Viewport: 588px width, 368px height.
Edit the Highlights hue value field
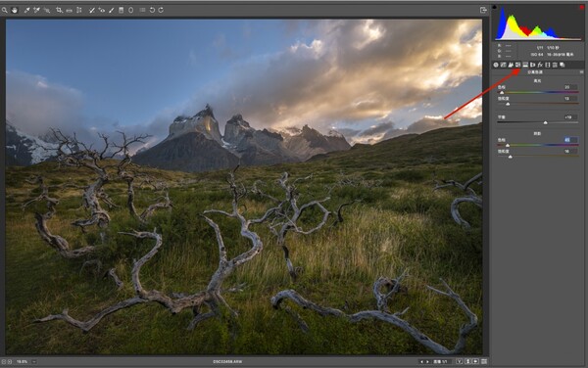[570, 87]
